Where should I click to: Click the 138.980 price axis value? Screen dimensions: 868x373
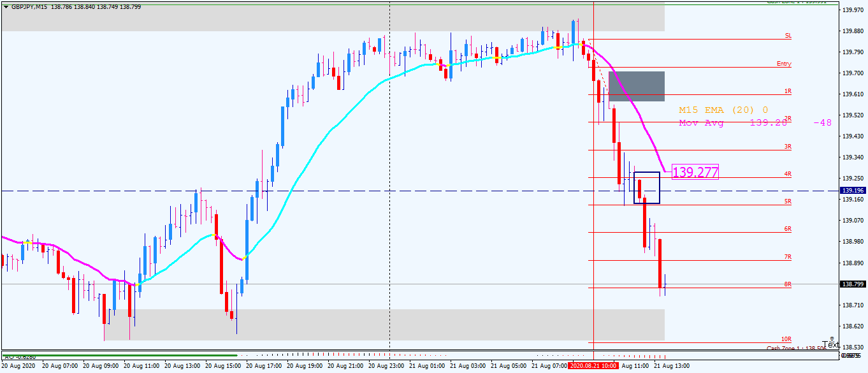tap(852, 242)
